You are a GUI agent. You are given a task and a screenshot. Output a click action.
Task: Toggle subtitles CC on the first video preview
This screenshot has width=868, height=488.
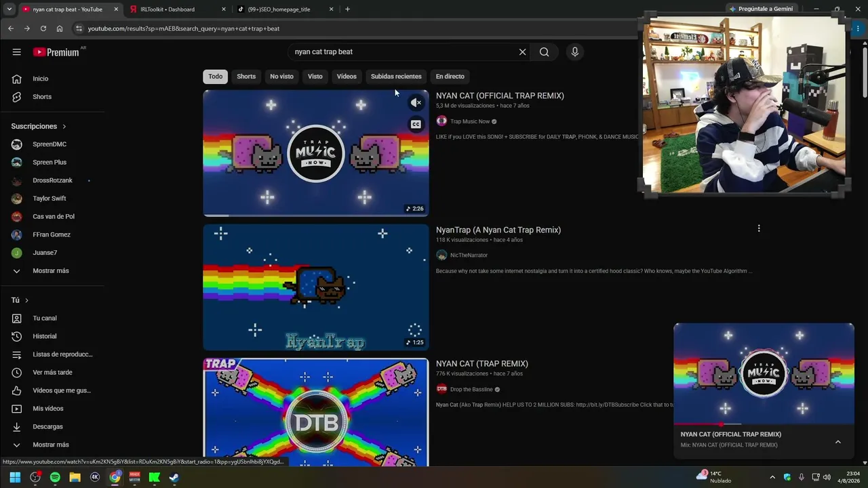(x=416, y=124)
